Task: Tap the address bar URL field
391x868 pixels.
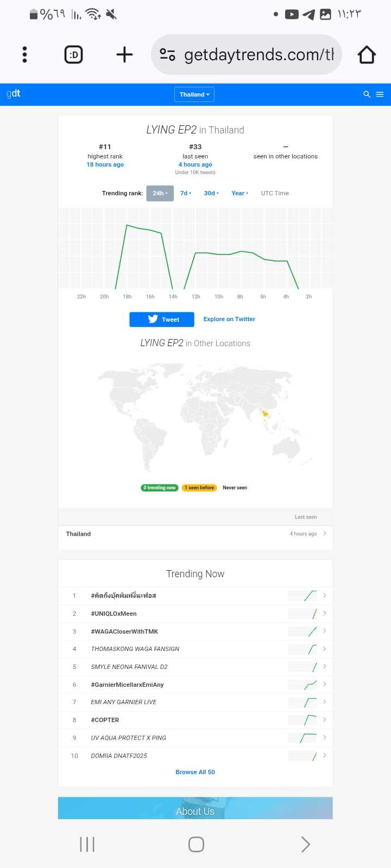Action: (258, 55)
